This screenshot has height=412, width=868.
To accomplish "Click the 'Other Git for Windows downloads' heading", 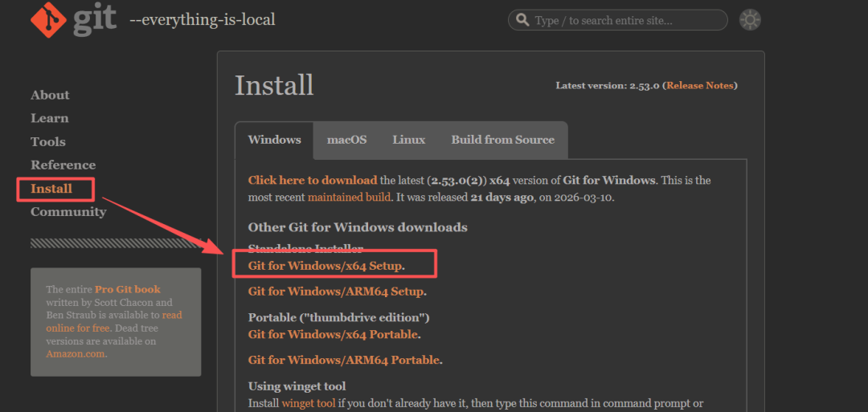I will pos(358,227).
